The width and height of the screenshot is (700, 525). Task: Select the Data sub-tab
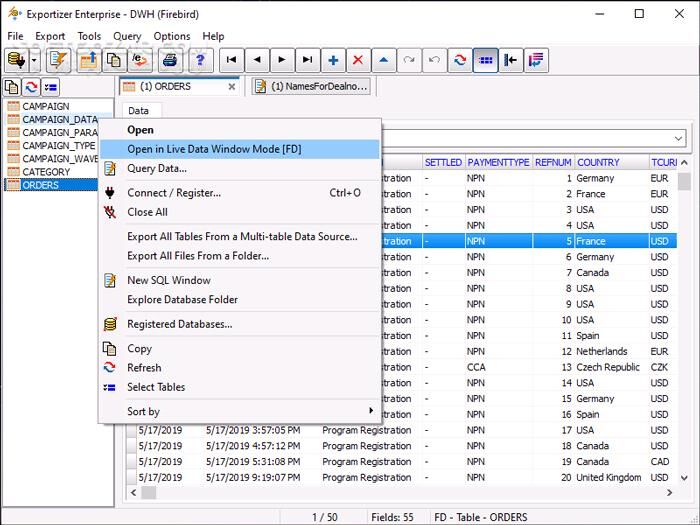pyautogui.click(x=138, y=111)
